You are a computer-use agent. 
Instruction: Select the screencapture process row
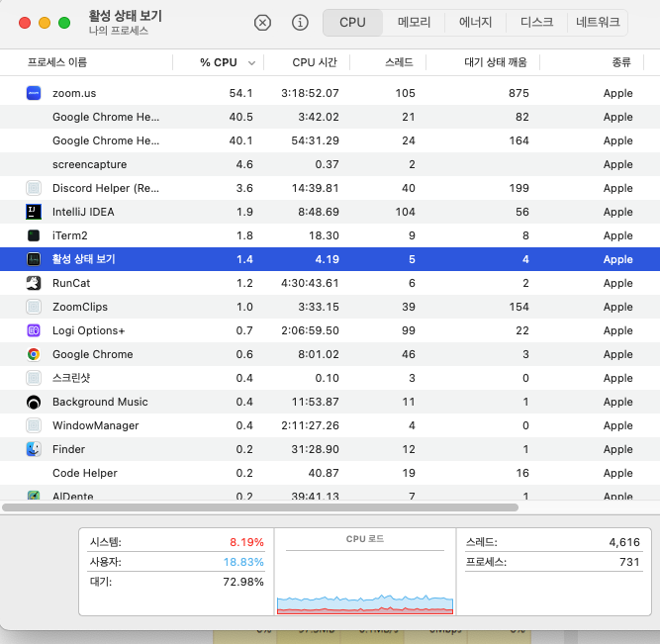[330, 164]
